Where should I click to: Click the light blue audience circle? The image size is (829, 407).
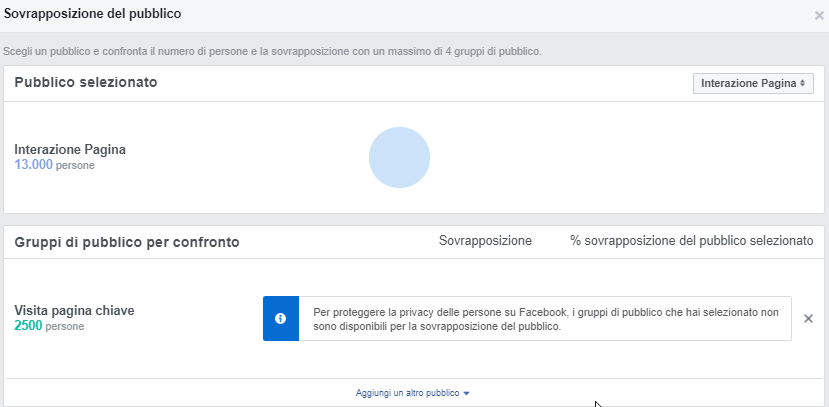[x=399, y=158]
